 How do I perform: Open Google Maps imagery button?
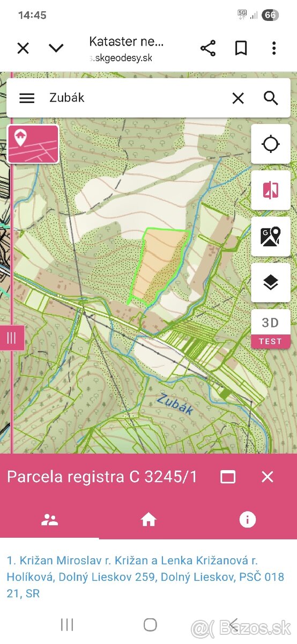(271, 237)
